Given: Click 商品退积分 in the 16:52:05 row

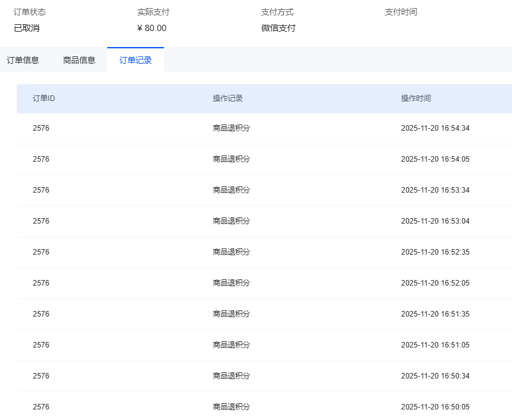Looking at the screenshot, I should pyautogui.click(x=231, y=283).
